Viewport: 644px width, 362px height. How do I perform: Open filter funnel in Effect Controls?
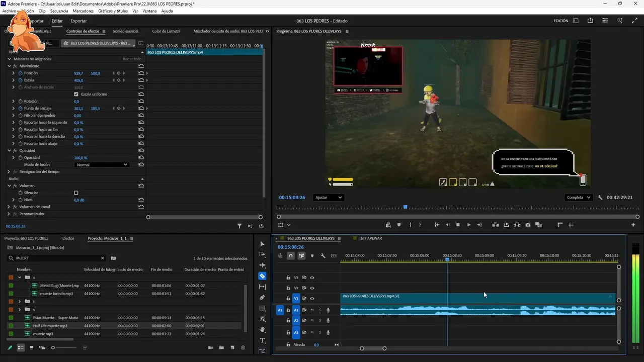239,226
